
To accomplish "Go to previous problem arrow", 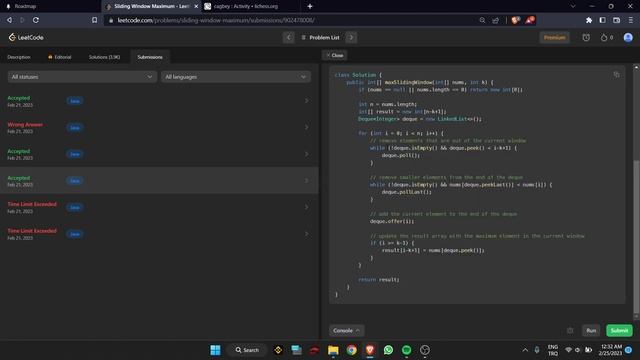I will [x=289, y=38].
